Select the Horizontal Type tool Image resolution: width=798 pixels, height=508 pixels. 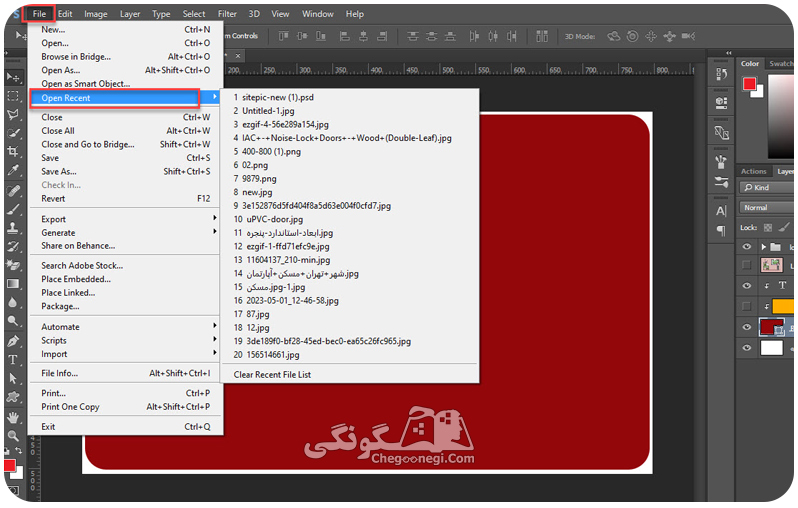pos(13,360)
